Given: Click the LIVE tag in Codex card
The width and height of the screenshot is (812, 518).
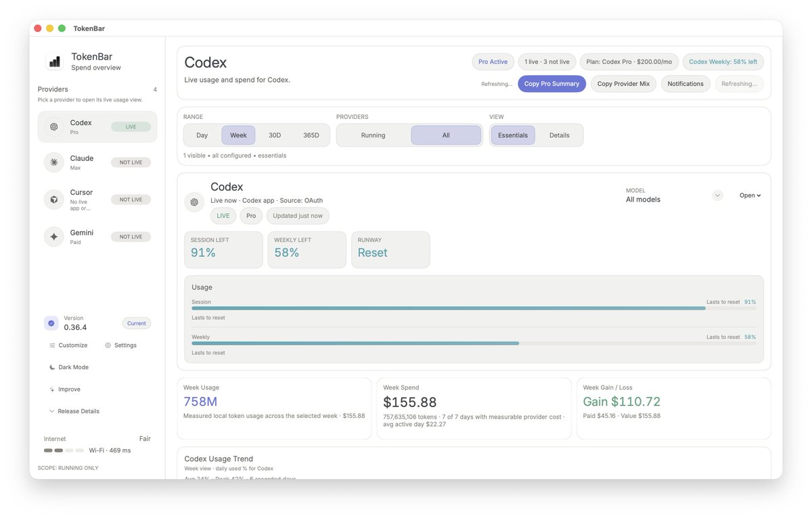Looking at the screenshot, I should (x=223, y=216).
